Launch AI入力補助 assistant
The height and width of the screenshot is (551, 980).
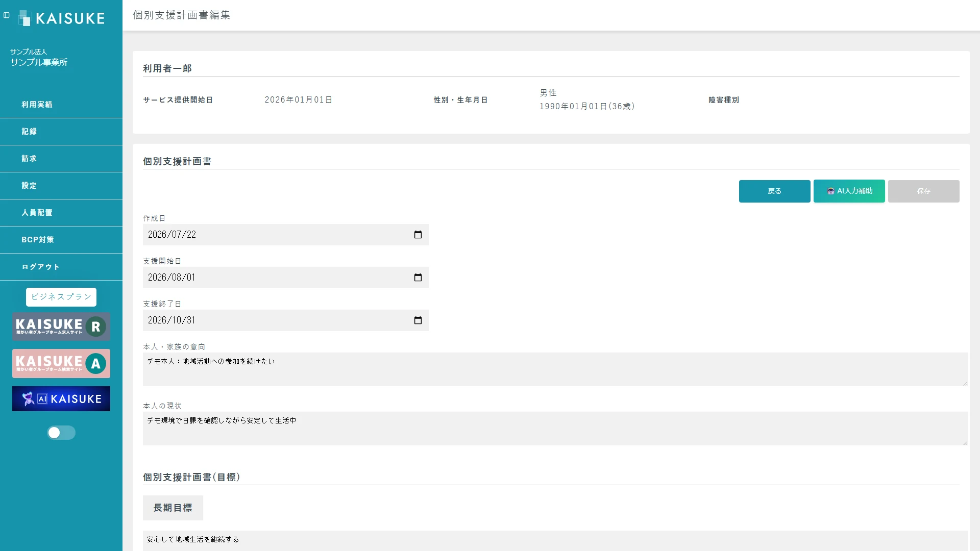849,191
